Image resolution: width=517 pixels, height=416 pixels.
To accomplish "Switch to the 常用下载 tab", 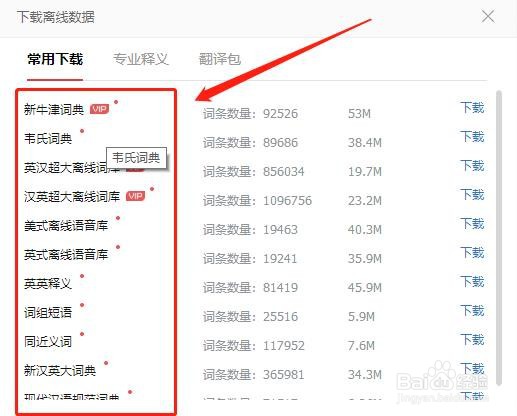I will pyautogui.click(x=55, y=59).
